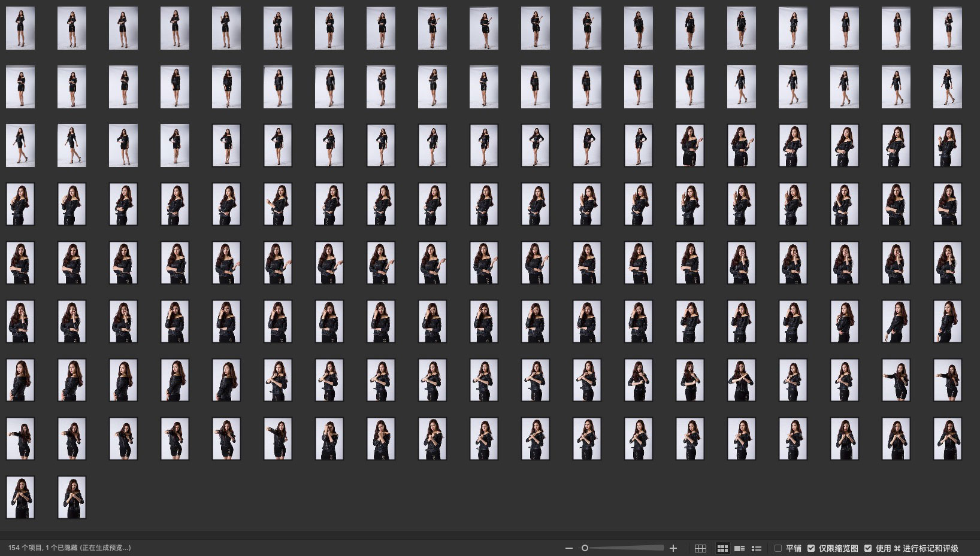Select the first thumbnail in the bottom row
Viewport: 980px width, 556px height.
point(20,497)
